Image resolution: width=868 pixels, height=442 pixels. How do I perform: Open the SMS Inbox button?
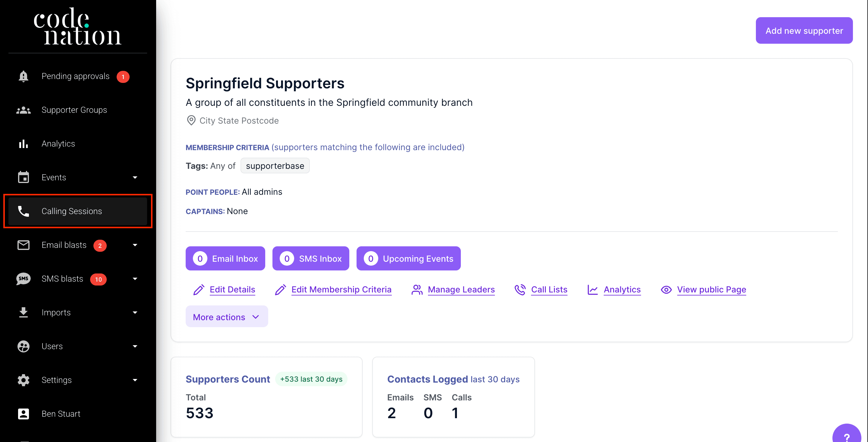tap(310, 259)
